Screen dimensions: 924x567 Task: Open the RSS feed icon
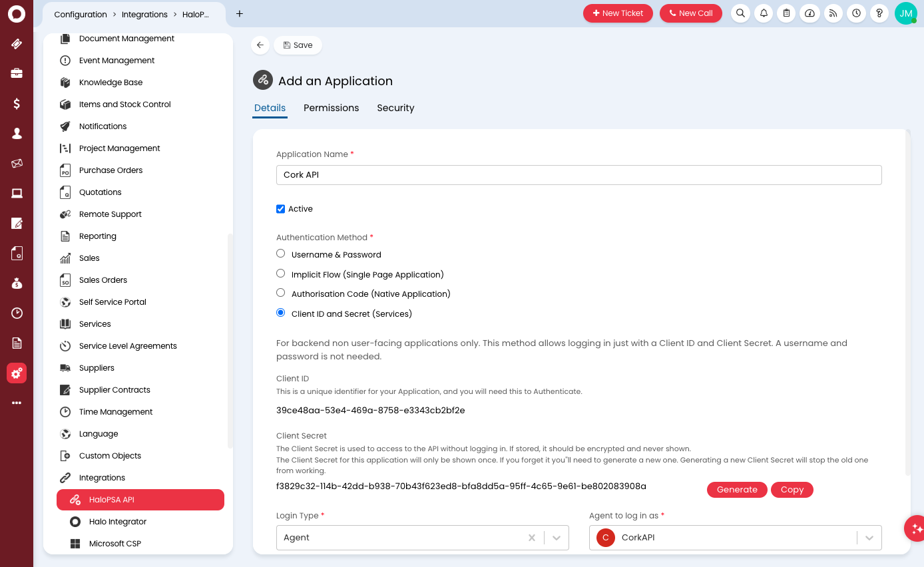833,13
